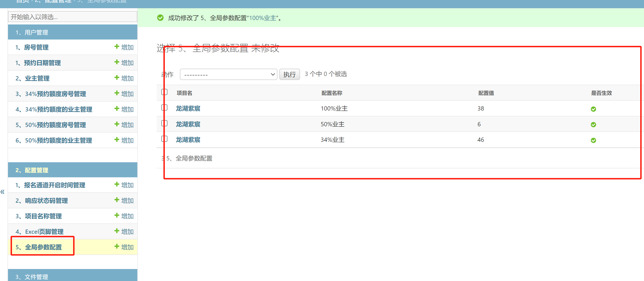Click the green 是否生效 status icon for 100%业主
This screenshot has height=281, width=644.
pos(593,109)
